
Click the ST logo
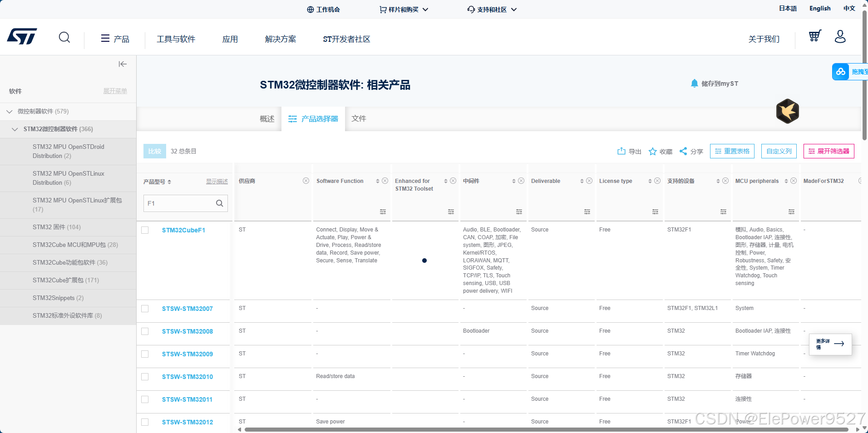pyautogui.click(x=22, y=37)
